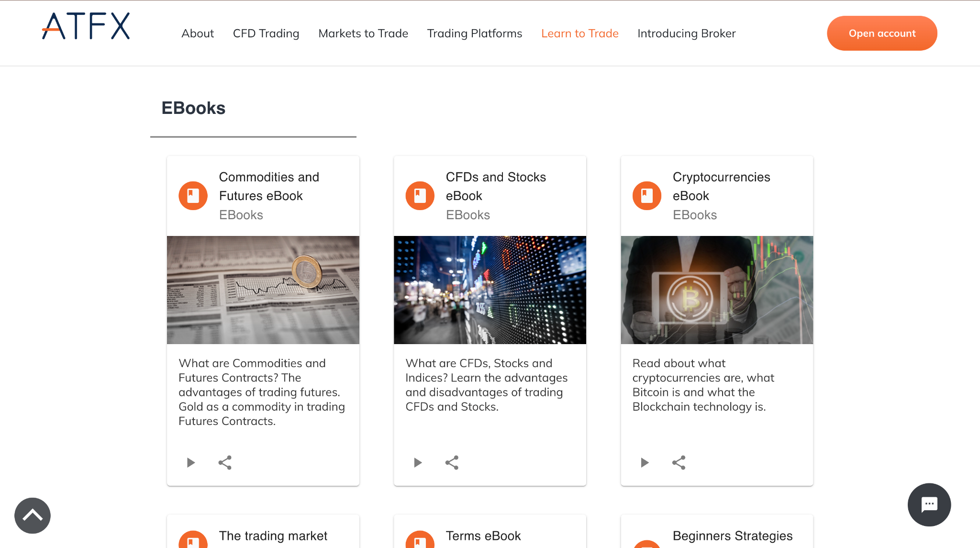Image resolution: width=980 pixels, height=548 pixels.
Task: Open the Markets to Trade menu
Action: [363, 34]
